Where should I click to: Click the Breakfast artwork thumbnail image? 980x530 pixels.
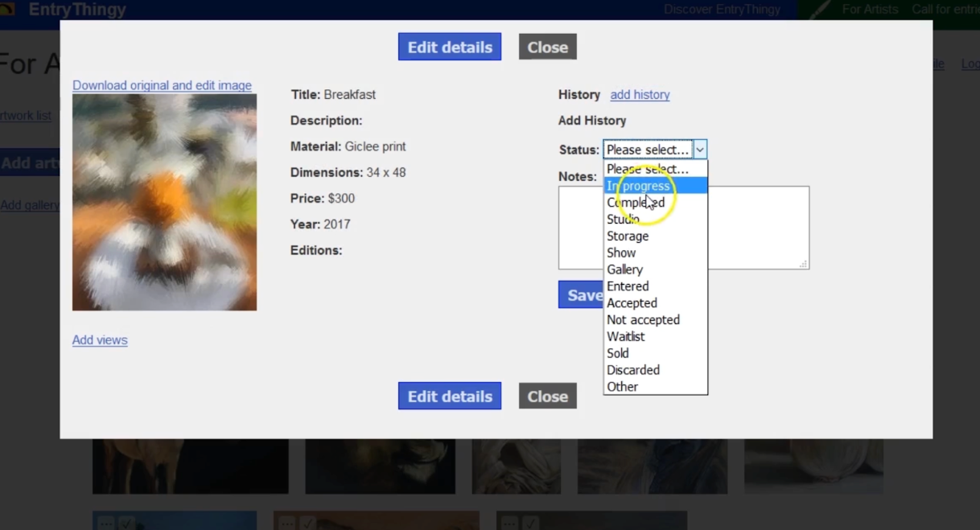164,202
